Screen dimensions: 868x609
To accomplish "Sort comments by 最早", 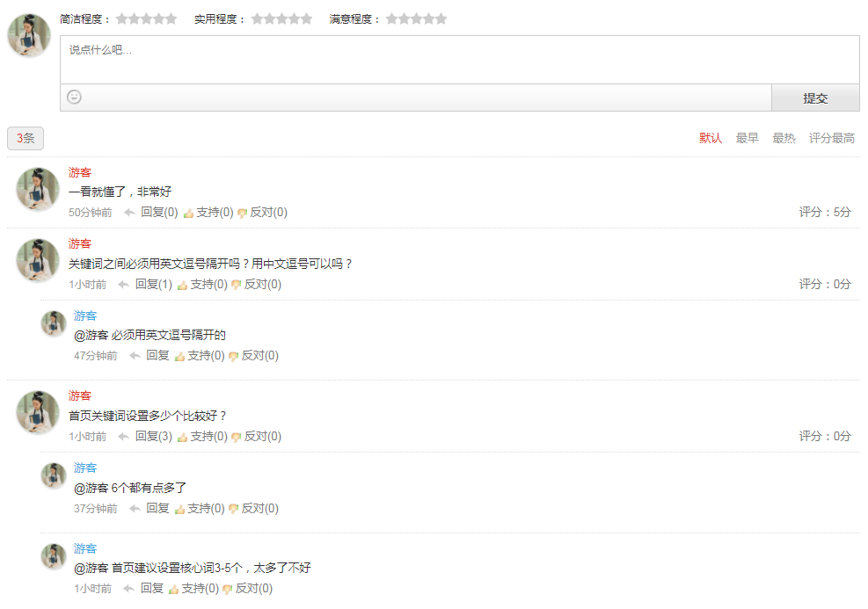I will (747, 138).
